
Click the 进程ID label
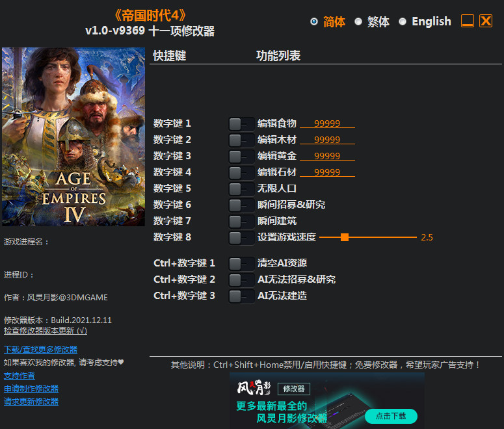point(19,275)
